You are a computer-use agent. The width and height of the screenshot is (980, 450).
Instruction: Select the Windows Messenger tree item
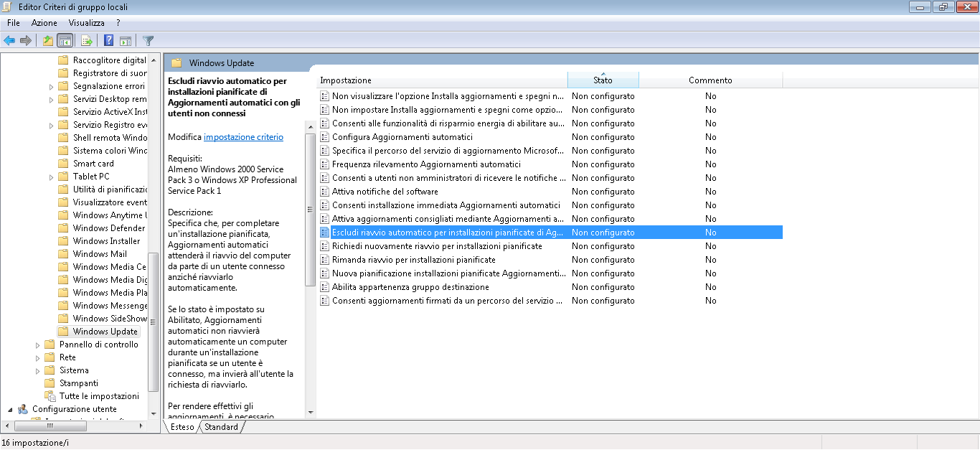[110, 306]
